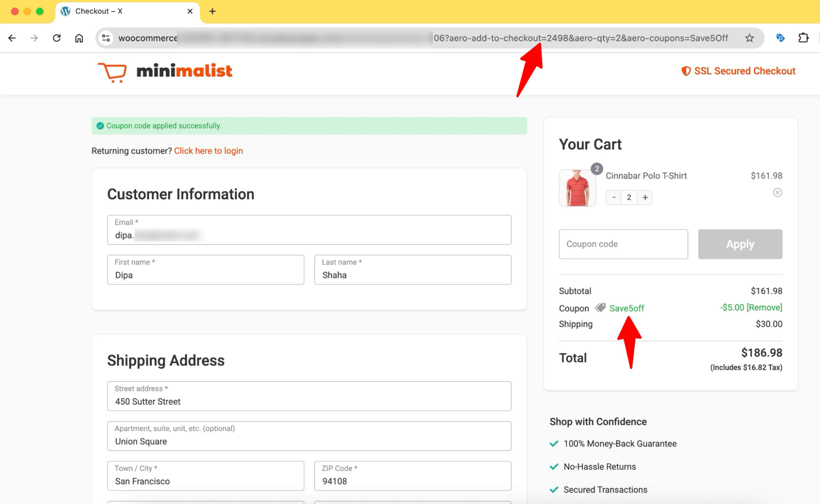Click the coupon code input field
The height and width of the screenshot is (504, 820).
point(623,244)
